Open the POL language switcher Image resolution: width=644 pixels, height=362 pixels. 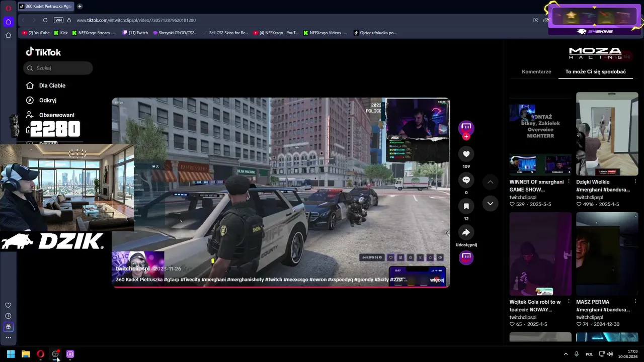coord(589,354)
